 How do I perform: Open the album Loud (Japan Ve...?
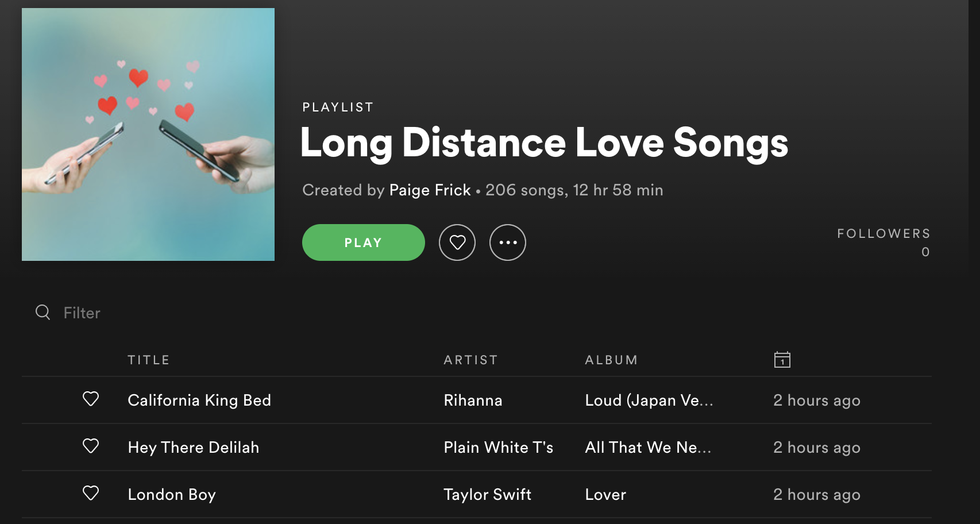(649, 400)
